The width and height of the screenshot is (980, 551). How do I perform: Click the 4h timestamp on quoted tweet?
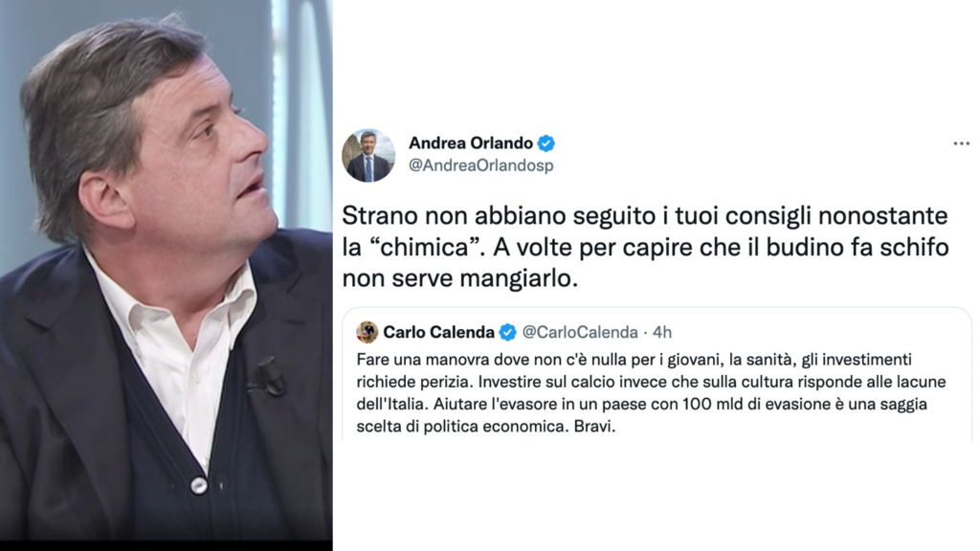[x=662, y=332]
